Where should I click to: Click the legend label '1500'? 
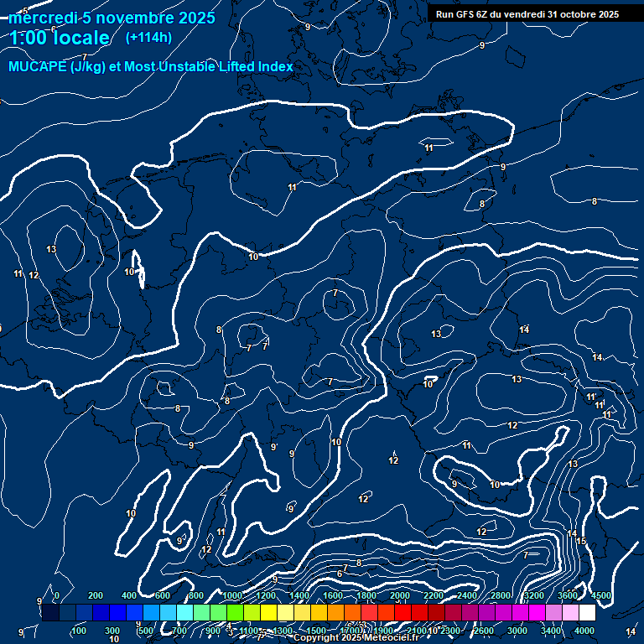tap(316, 631)
